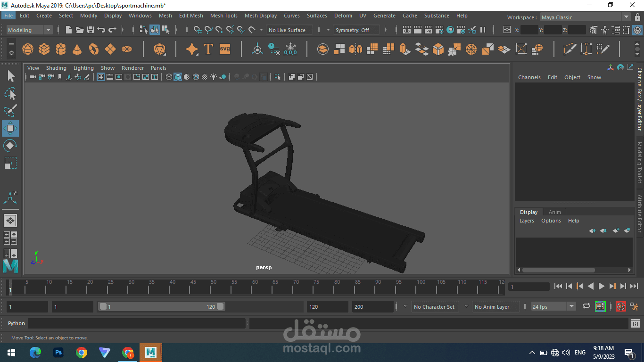Toggle Snap to Points magnet

tap(219, 30)
